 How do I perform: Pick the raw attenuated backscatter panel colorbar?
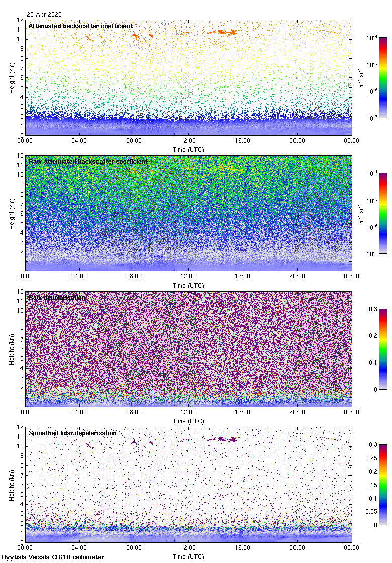pos(383,213)
